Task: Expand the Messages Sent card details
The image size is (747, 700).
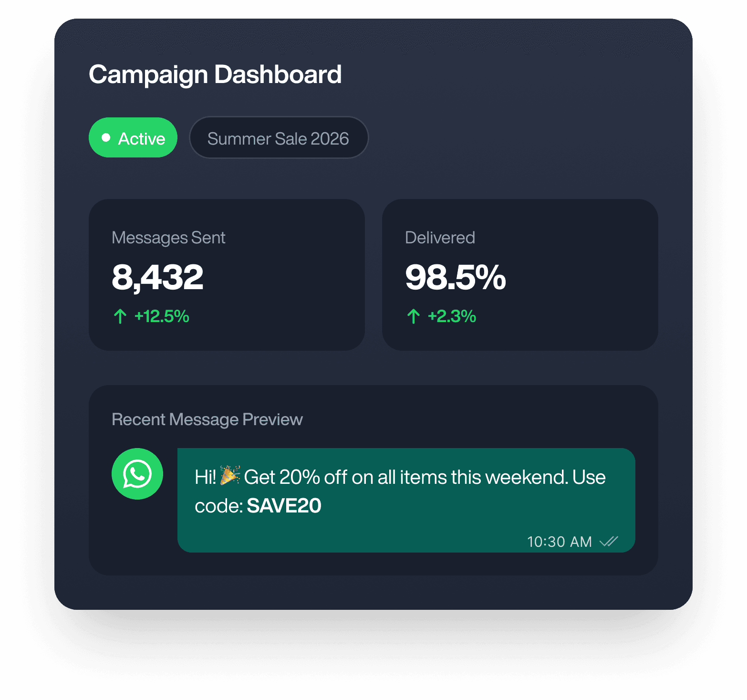Action: [226, 274]
